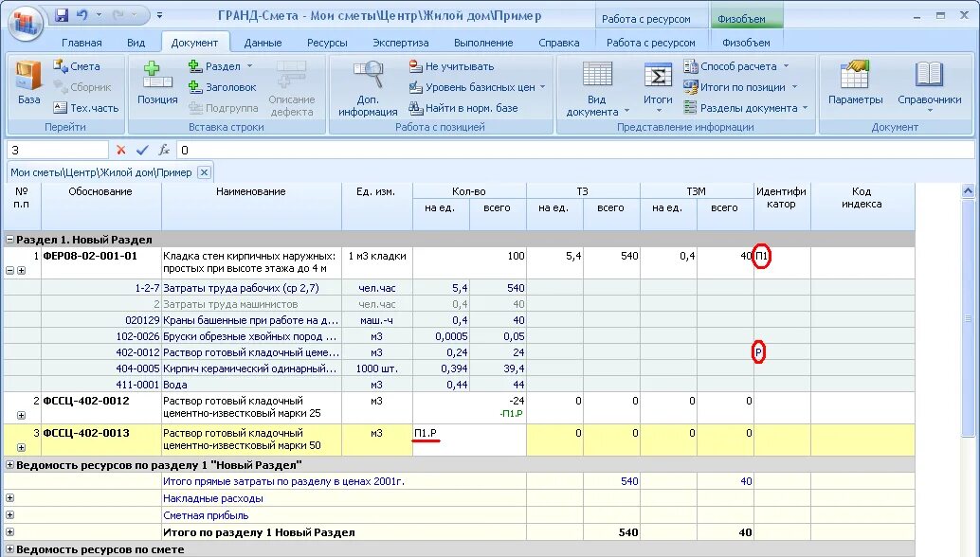The image size is (980, 557).
Task: Open Физобъем ribbon tab
Action: pyautogui.click(x=746, y=43)
